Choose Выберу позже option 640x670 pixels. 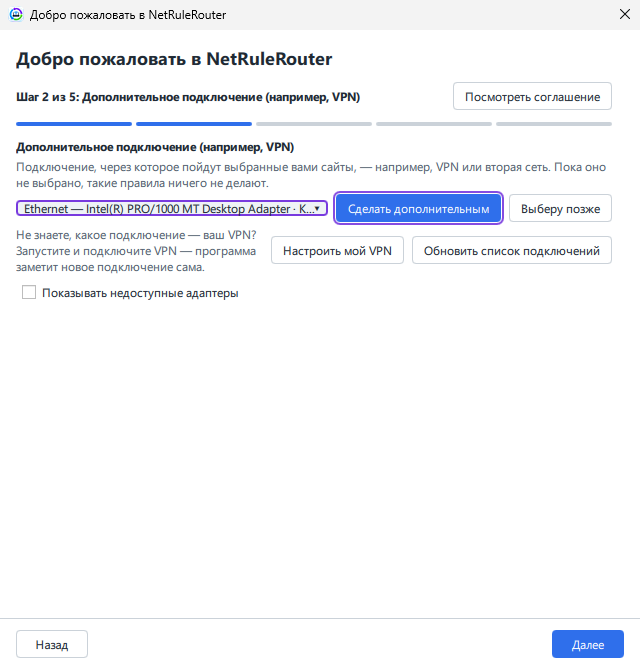click(x=560, y=209)
